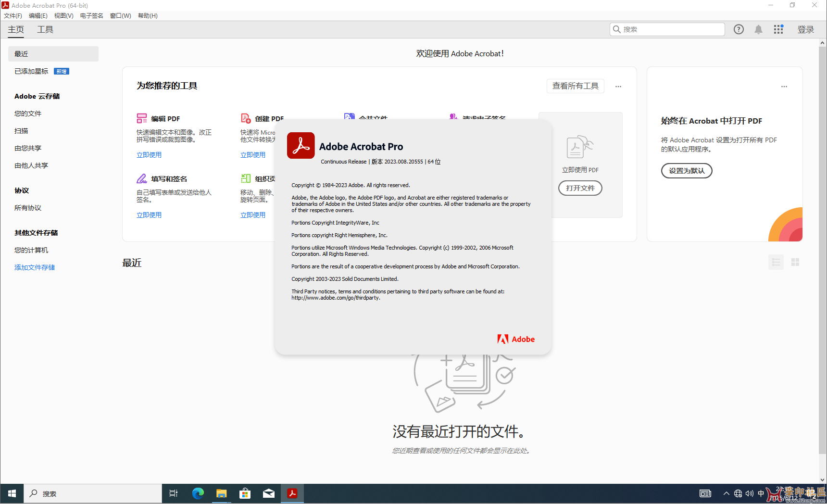This screenshot has width=827, height=504.
Task: Open File Explorer from the taskbar
Action: pos(221,493)
